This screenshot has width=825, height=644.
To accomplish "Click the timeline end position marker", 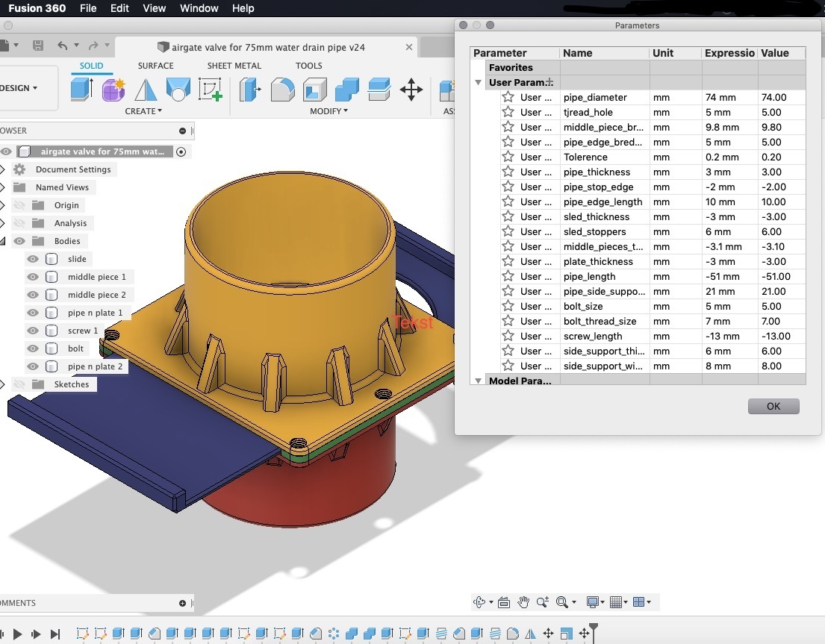I will point(594,628).
